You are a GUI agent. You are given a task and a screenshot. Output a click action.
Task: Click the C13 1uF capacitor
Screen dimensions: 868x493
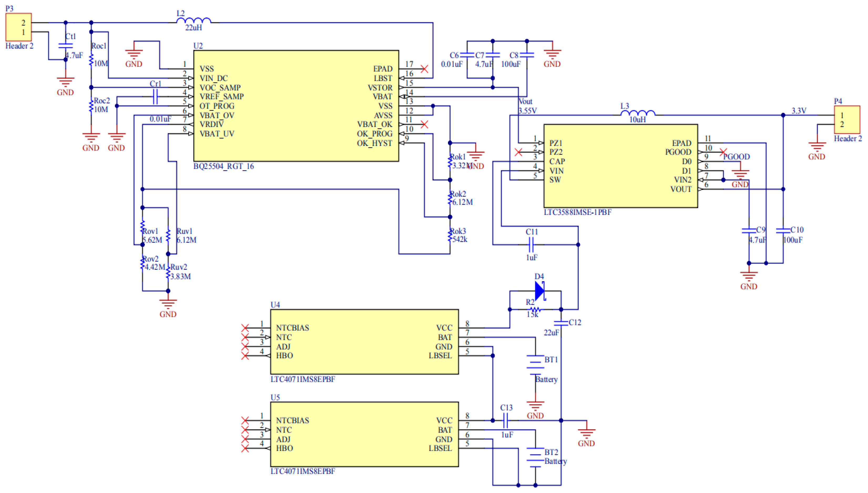pos(506,420)
